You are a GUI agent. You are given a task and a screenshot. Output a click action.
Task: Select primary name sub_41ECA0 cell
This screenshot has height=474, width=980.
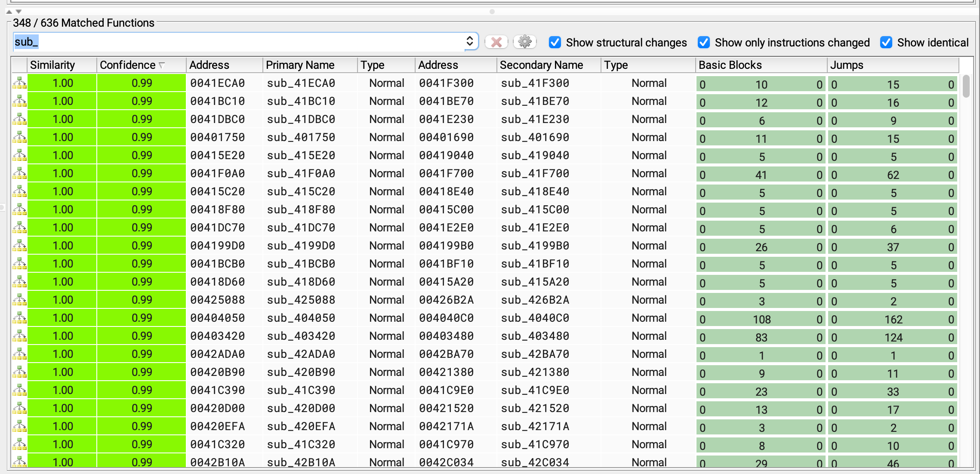point(310,83)
